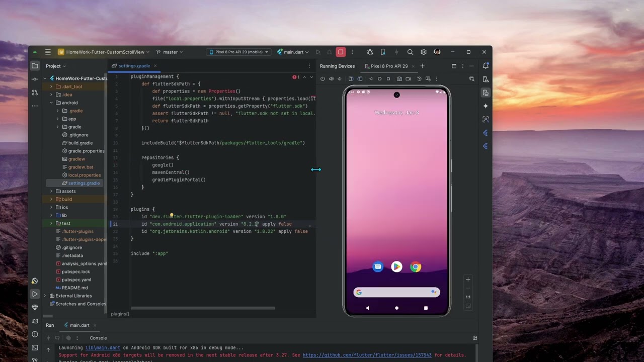The image size is (644, 362).
Task: Open the Project view mode dropdown
Action: click(56, 66)
